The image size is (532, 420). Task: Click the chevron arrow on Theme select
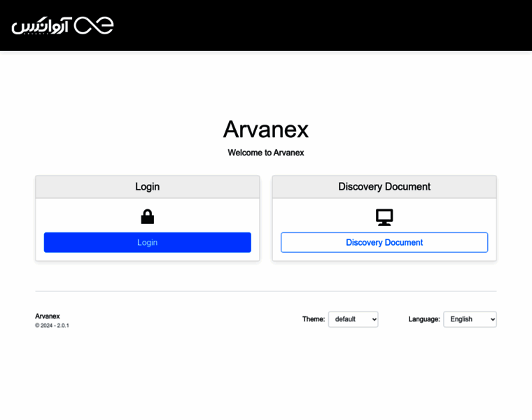pos(374,319)
